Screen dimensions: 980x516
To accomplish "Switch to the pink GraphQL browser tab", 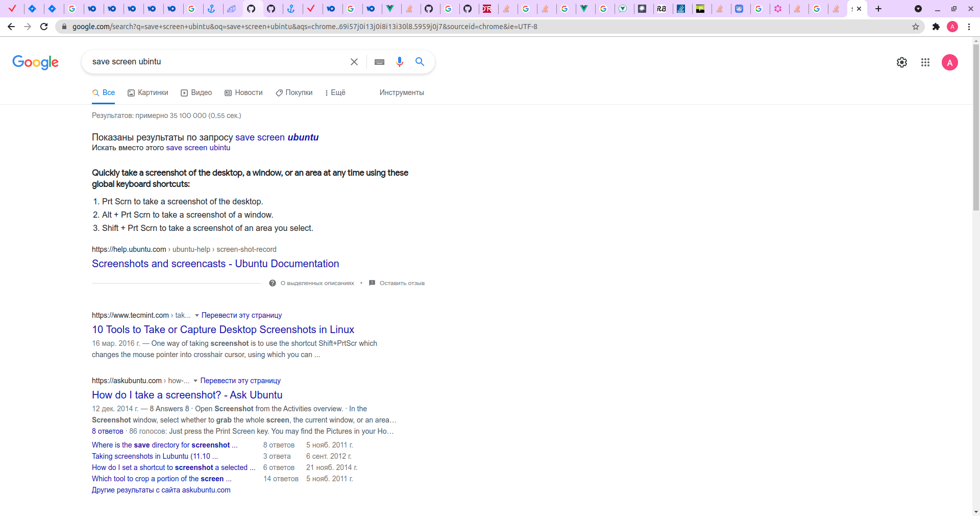I will [778, 9].
